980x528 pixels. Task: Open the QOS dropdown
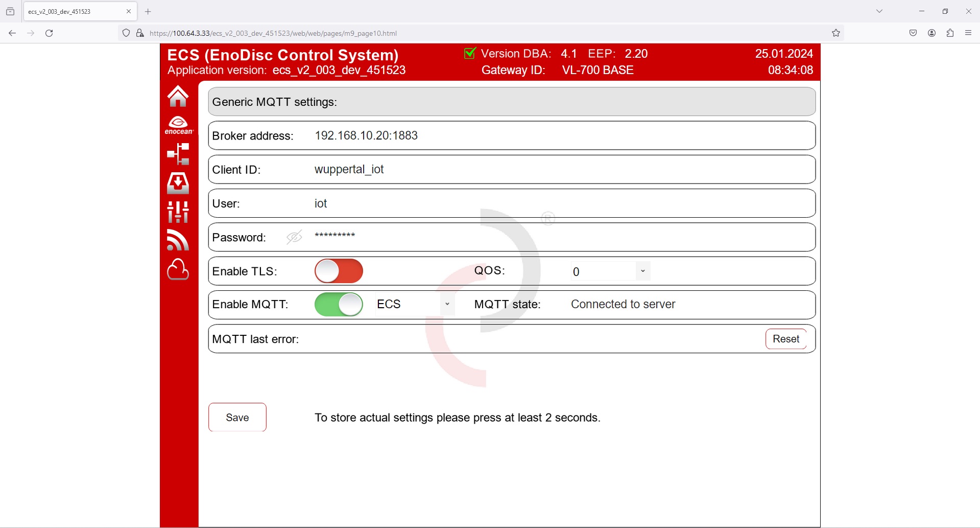(610, 271)
